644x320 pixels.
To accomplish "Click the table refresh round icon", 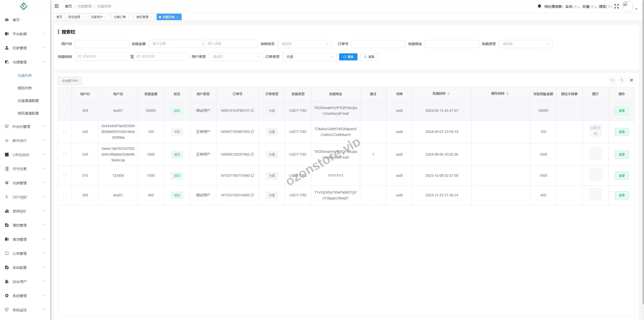I will (x=622, y=80).
